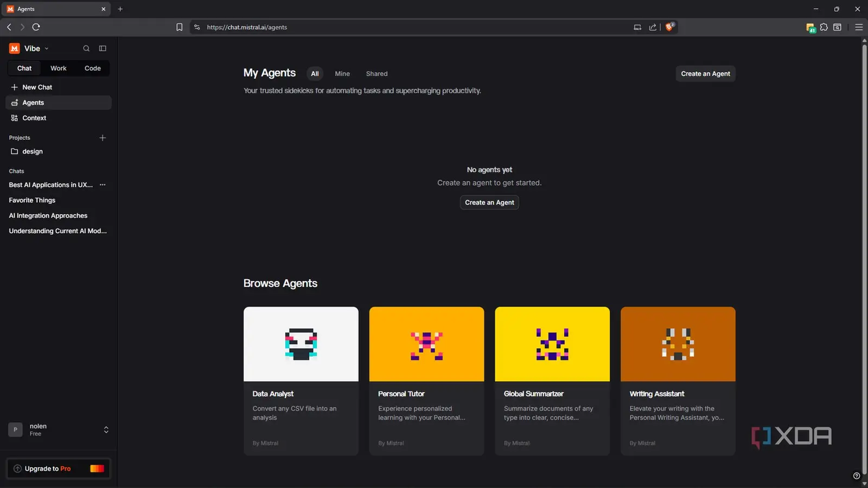Click the search icon in the sidebar
868x488 pixels.
click(x=86, y=48)
